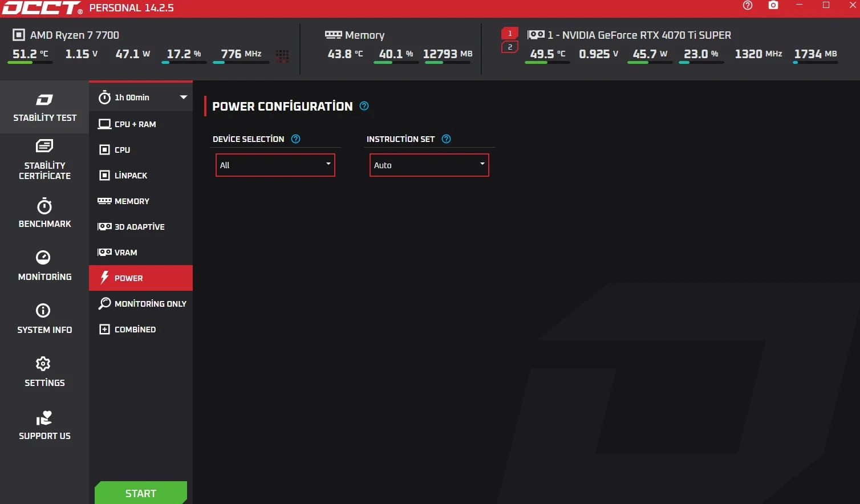Select the Combined test

point(141,330)
